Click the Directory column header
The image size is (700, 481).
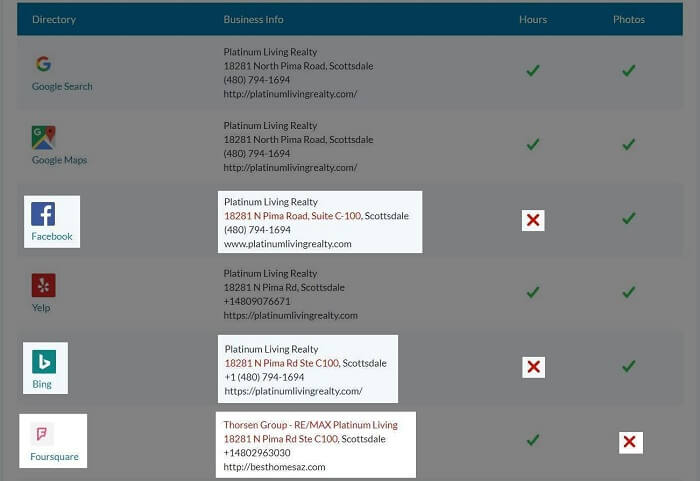[54, 19]
